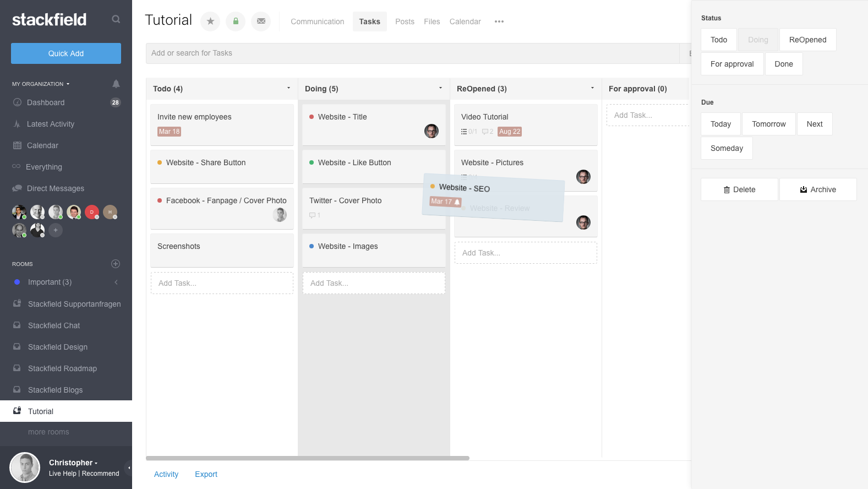Image resolution: width=868 pixels, height=489 pixels.
Task: Set status to ReOpened
Action: (x=807, y=40)
